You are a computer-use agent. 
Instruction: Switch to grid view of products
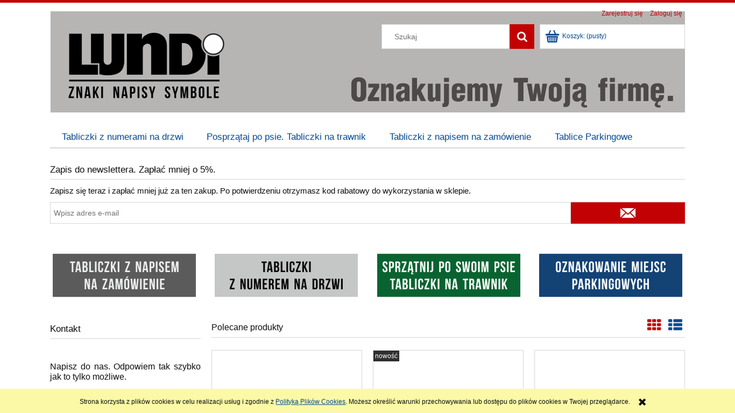point(654,325)
